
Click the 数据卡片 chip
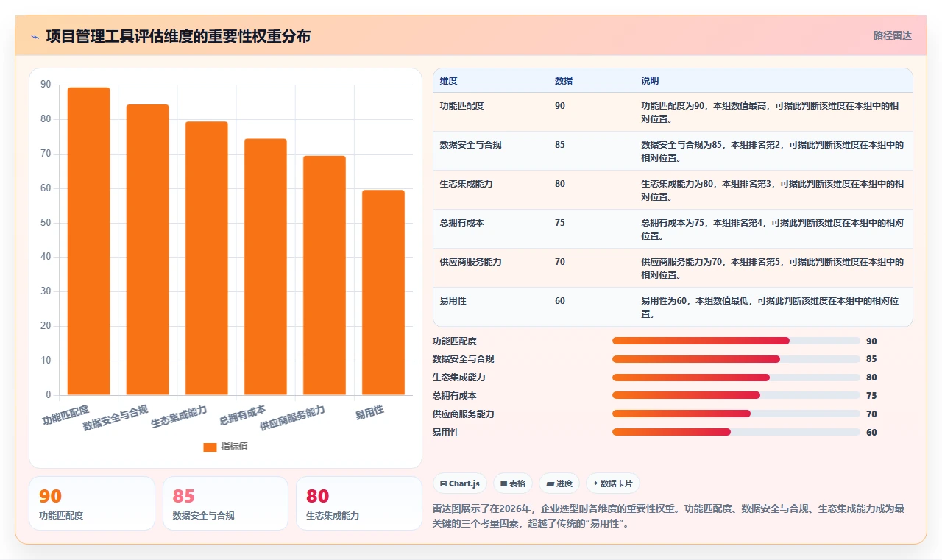pos(613,483)
